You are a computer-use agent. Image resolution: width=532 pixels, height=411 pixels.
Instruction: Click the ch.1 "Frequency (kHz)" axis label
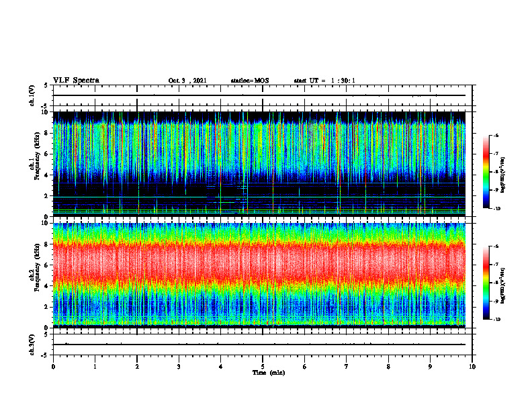tap(37, 154)
